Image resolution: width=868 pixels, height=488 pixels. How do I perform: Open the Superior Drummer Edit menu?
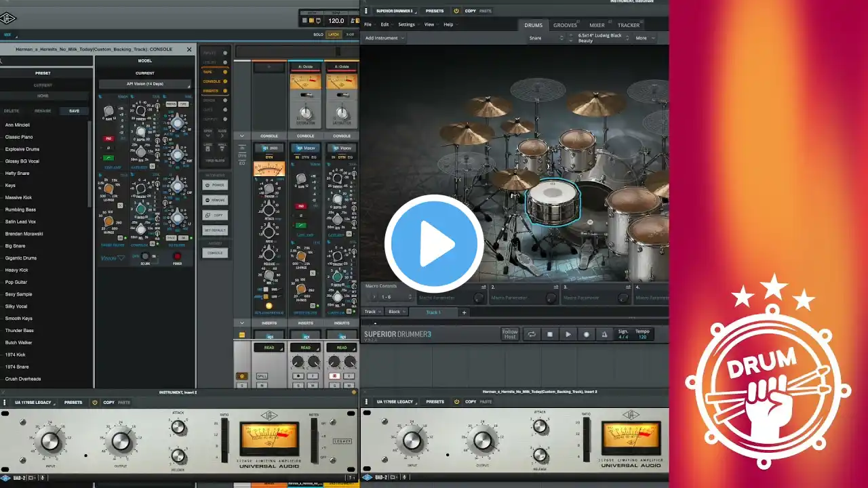(384, 24)
